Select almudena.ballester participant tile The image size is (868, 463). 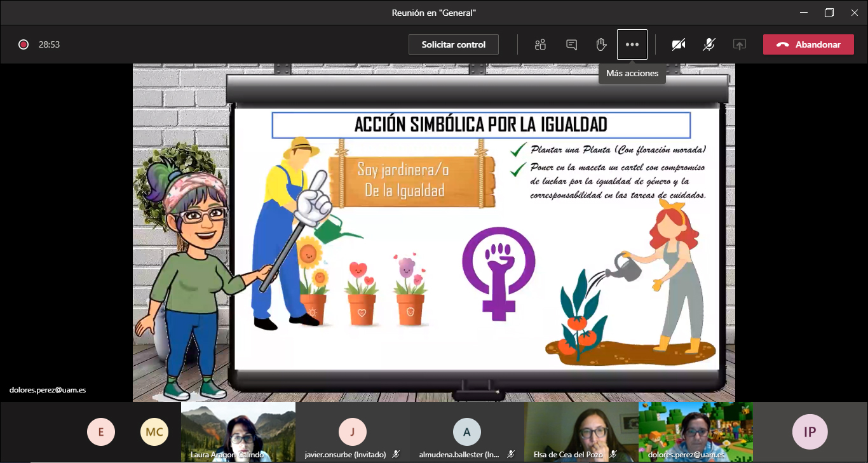point(466,432)
